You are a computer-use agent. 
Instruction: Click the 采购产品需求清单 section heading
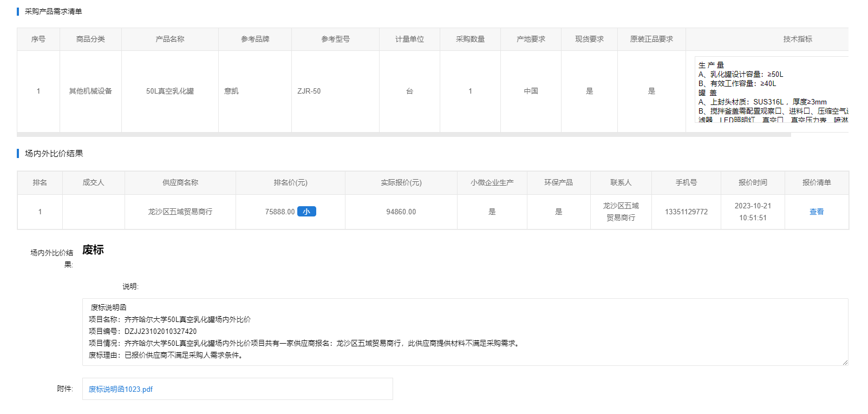(x=54, y=11)
